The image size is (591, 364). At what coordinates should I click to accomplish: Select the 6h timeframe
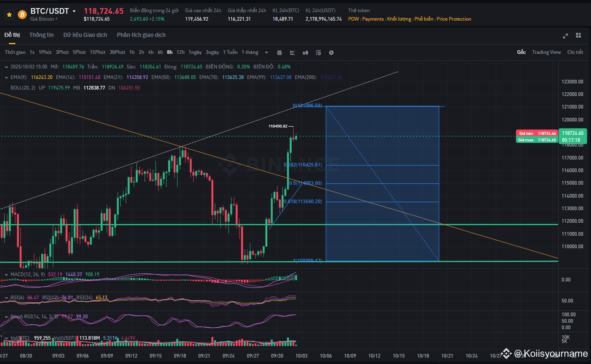[160, 52]
